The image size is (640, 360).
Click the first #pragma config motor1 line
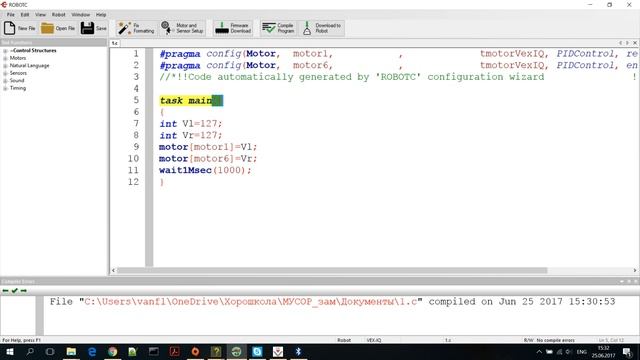(398, 54)
